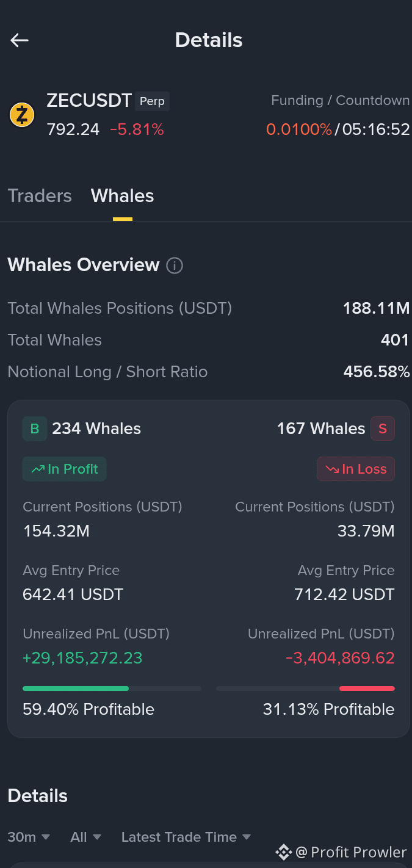Tap the red S short badge
This screenshot has height=868, width=412.
click(x=383, y=429)
